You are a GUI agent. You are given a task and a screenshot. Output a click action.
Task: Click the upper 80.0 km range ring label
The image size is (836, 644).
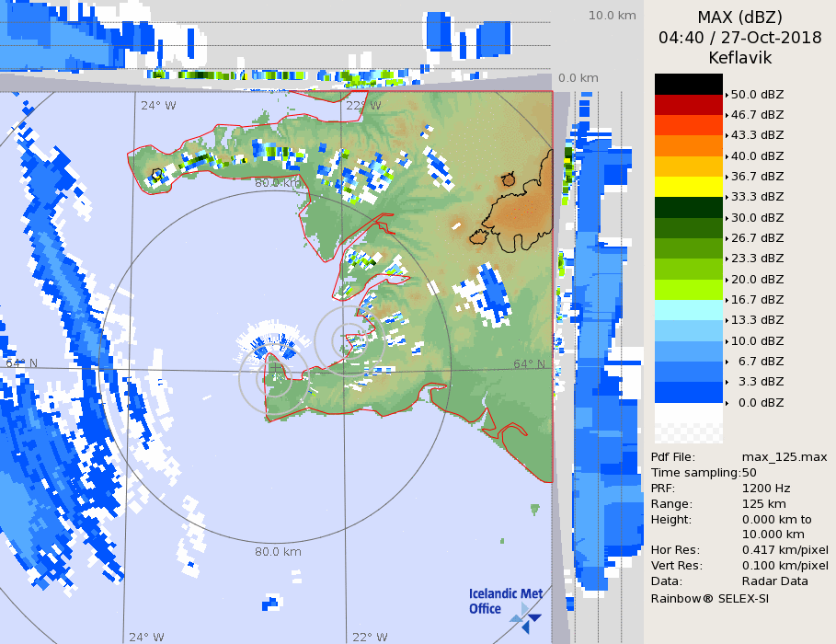[x=278, y=183]
